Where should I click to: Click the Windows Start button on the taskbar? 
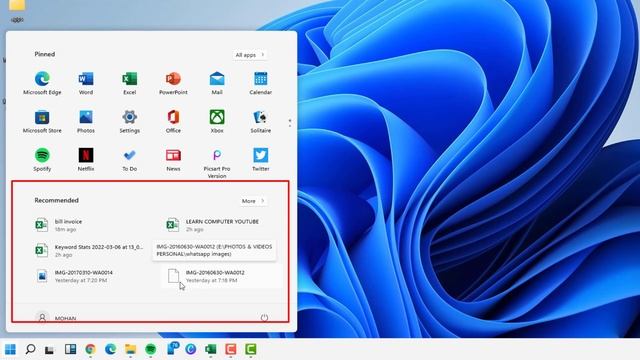[x=10, y=349]
